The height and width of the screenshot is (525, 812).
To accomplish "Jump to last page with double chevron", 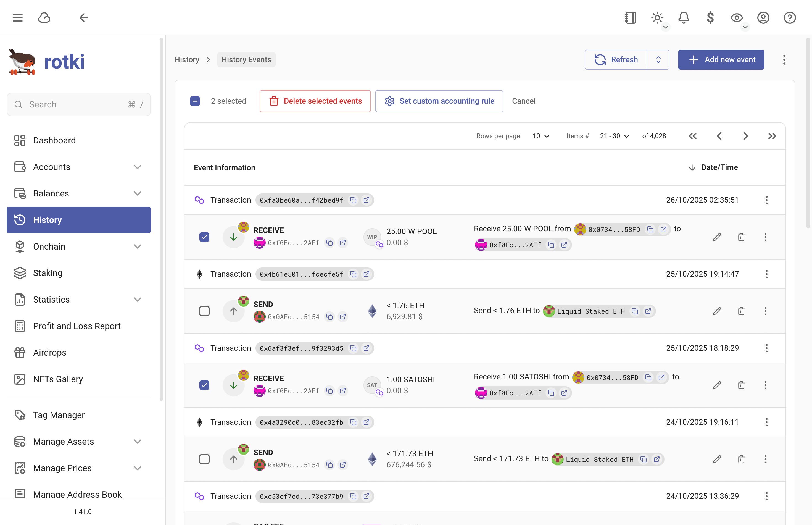I will 772,136.
